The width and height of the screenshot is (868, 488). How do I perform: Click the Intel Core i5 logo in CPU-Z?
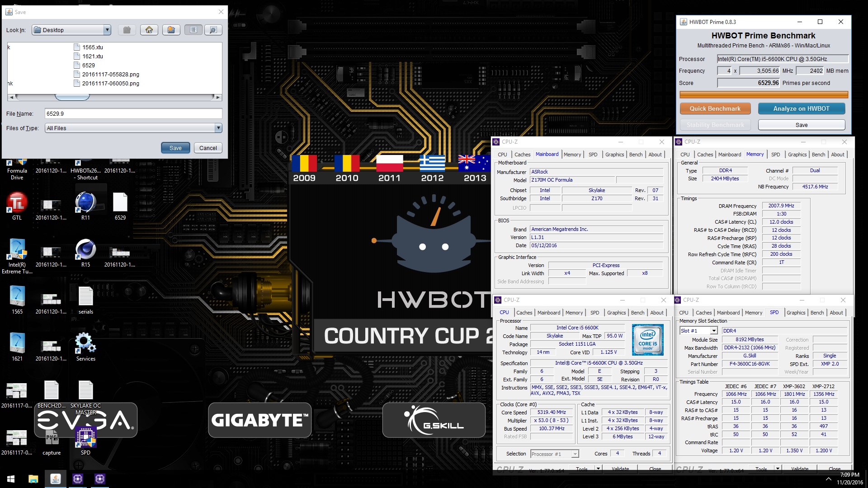[x=647, y=339]
